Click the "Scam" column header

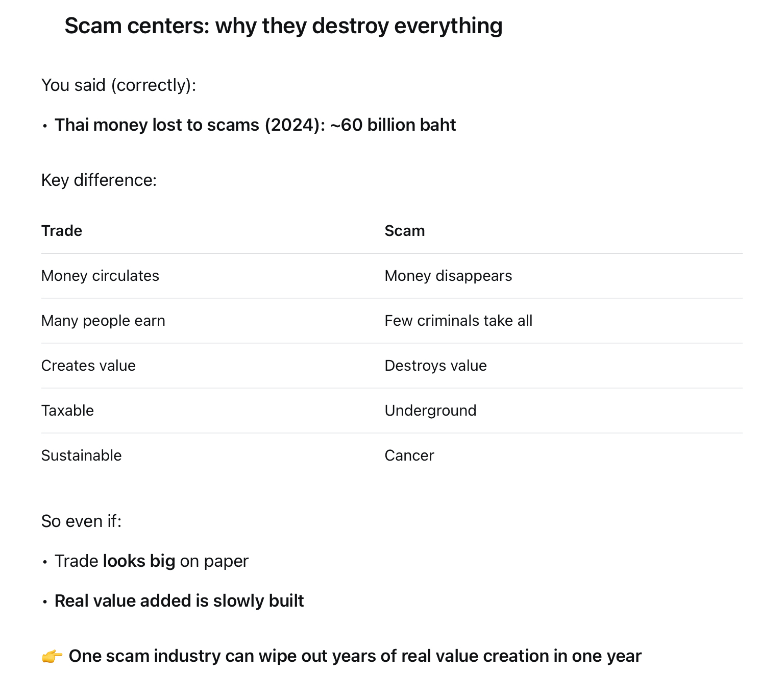pos(404,231)
